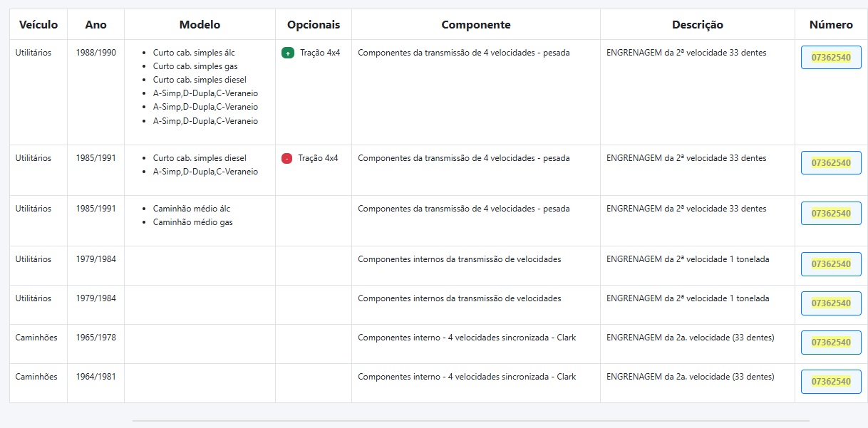Click the Veículo column header
Image resolution: width=868 pixels, height=428 pixels.
[38, 24]
